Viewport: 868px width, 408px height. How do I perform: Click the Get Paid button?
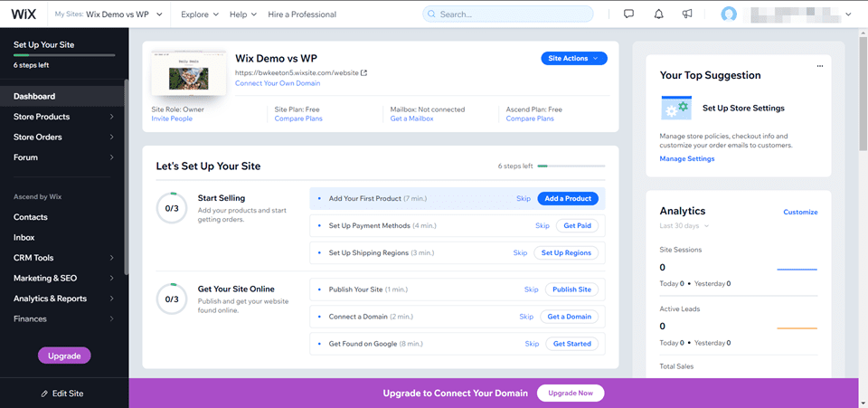pyautogui.click(x=578, y=226)
